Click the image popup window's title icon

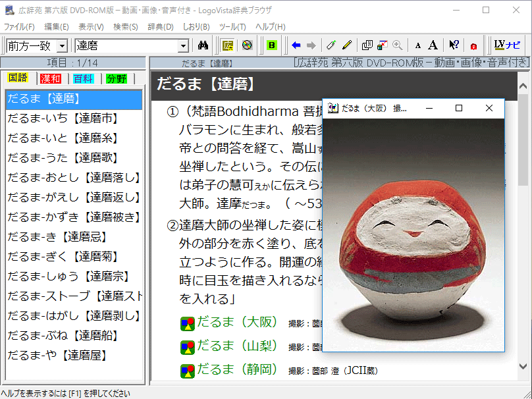333,108
